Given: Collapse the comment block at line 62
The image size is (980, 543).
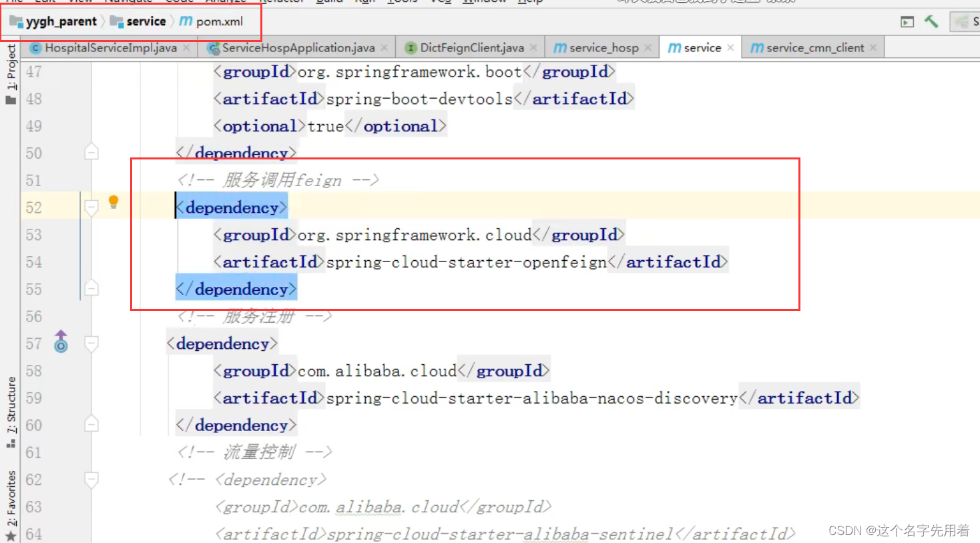Looking at the screenshot, I should tap(91, 479).
